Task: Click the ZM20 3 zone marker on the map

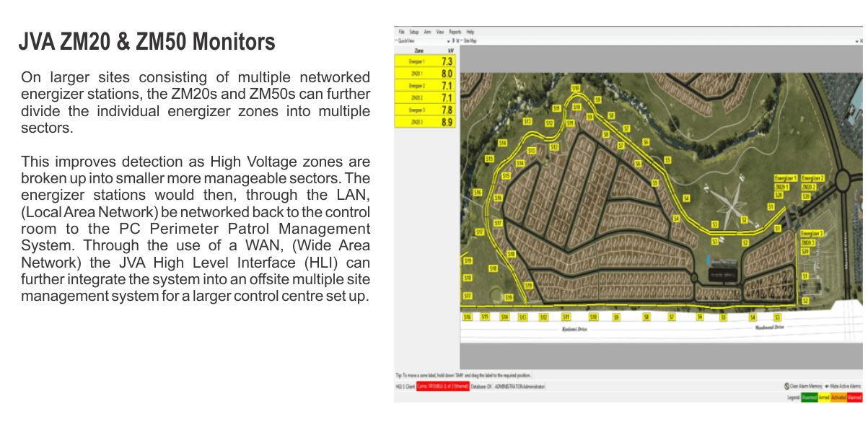Action: 807,243
